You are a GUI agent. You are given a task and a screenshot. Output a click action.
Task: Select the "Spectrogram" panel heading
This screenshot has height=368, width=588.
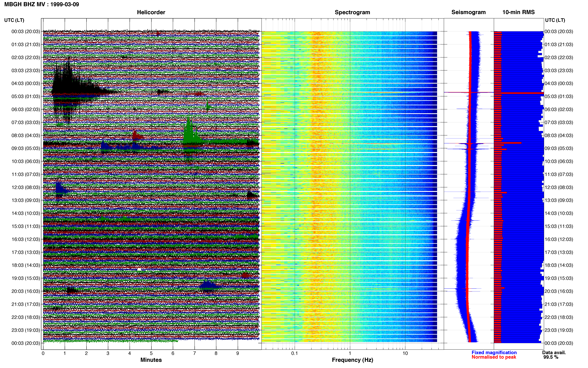tap(352, 12)
